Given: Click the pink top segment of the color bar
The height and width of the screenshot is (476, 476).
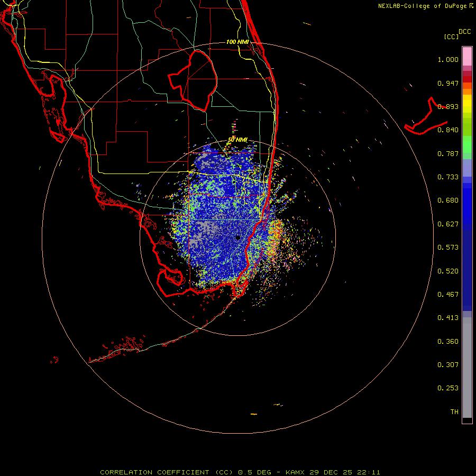Looking at the screenshot, I should 467,56.
